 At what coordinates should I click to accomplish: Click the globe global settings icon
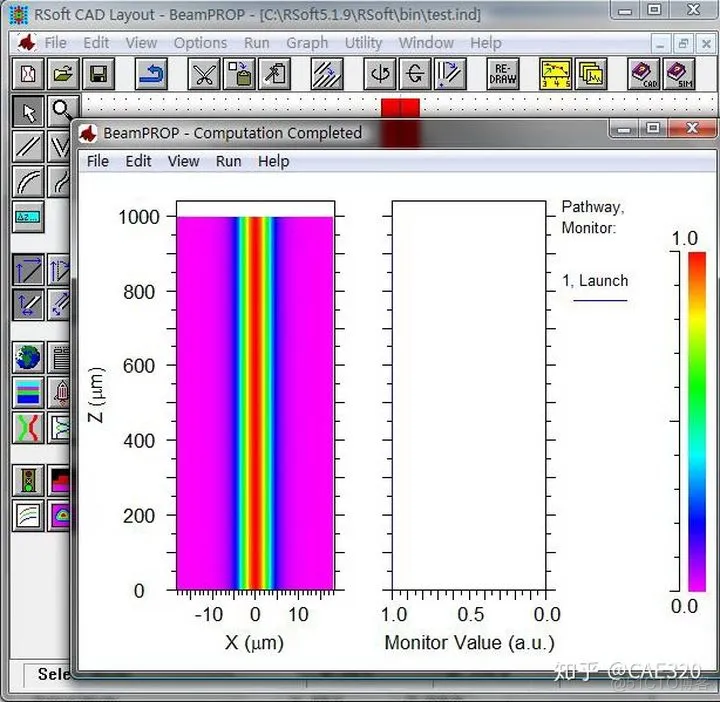pos(29,357)
